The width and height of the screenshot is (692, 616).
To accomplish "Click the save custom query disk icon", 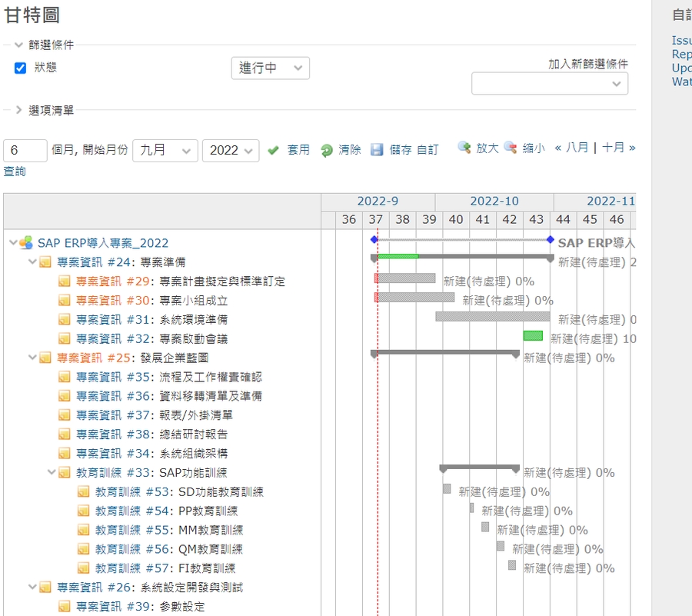I will tap(377, 150).
